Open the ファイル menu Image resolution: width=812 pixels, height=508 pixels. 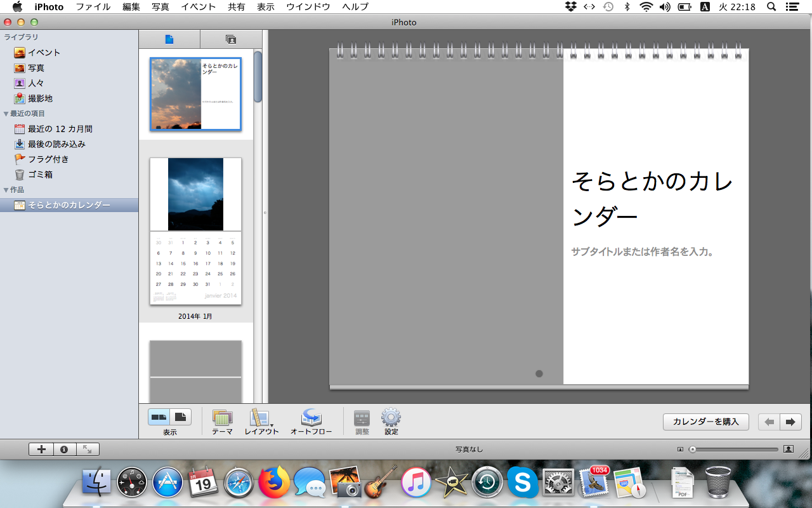(x=93, y=7)
